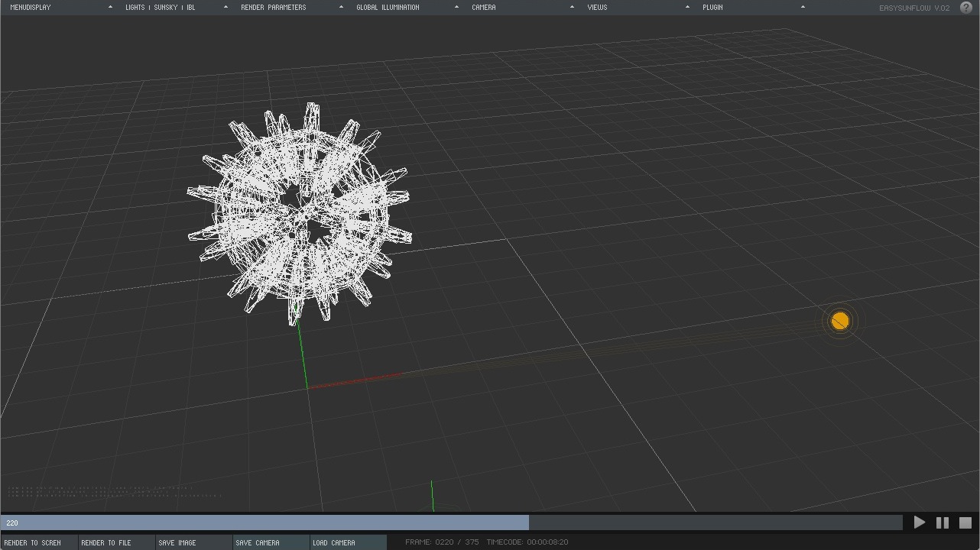Expand GLOBAL ILLUMINATION dropdown arrow

456,7
